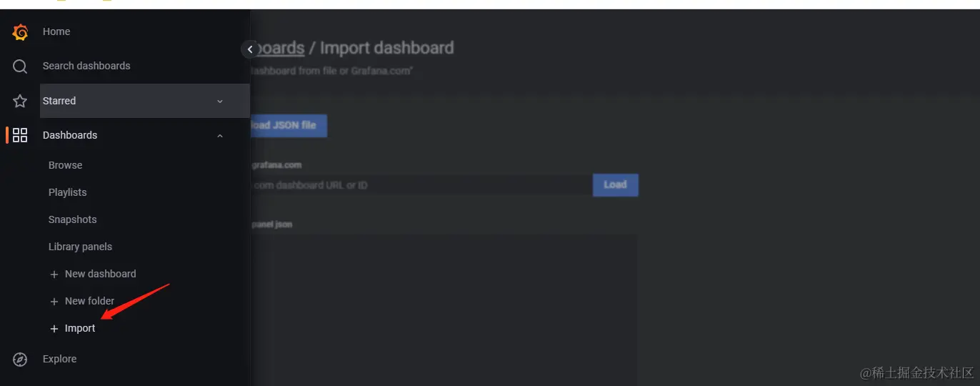This screenshot has height=386, width=980.
Task: Open Search dashboards in the sidebar
Action: click(86, 66)
